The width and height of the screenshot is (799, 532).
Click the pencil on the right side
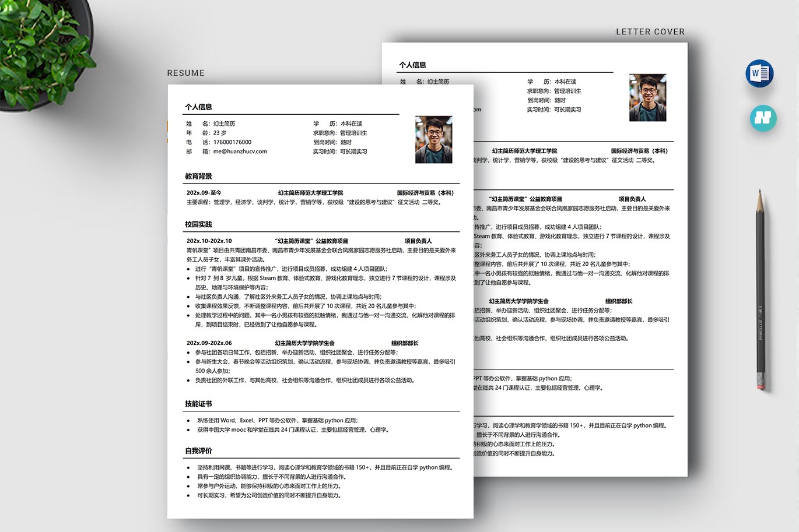pyautogui.click(x=760, y=291)
